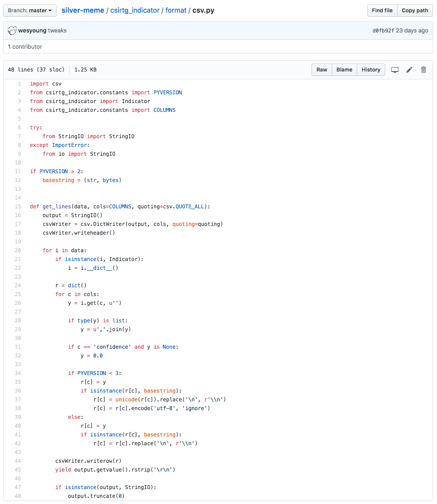Open wesyoung's profile link
Screen dimensions: 437x504
pos(32,31)
